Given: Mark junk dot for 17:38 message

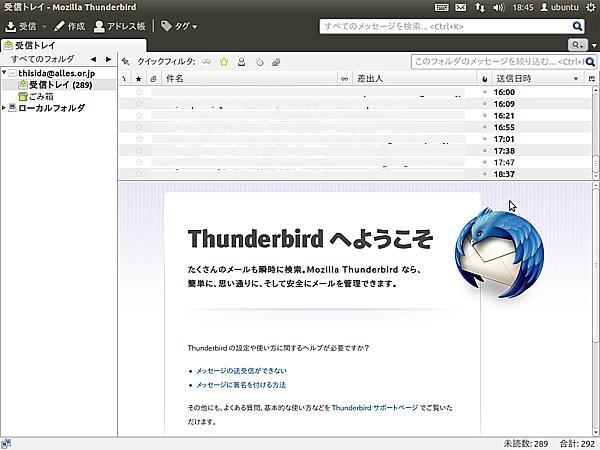Looking at the screenshot, I should 485,150.
